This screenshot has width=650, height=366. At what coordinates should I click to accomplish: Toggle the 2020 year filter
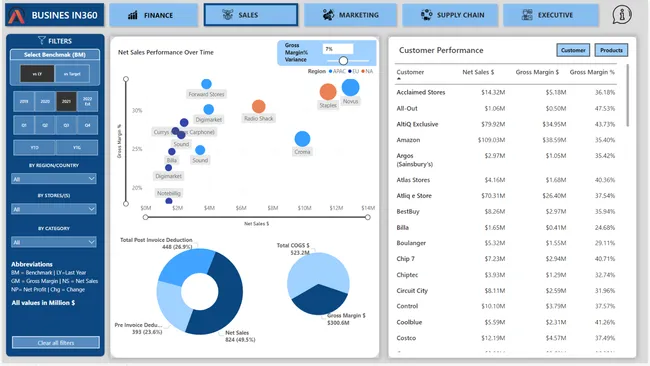tap(45, 101)
